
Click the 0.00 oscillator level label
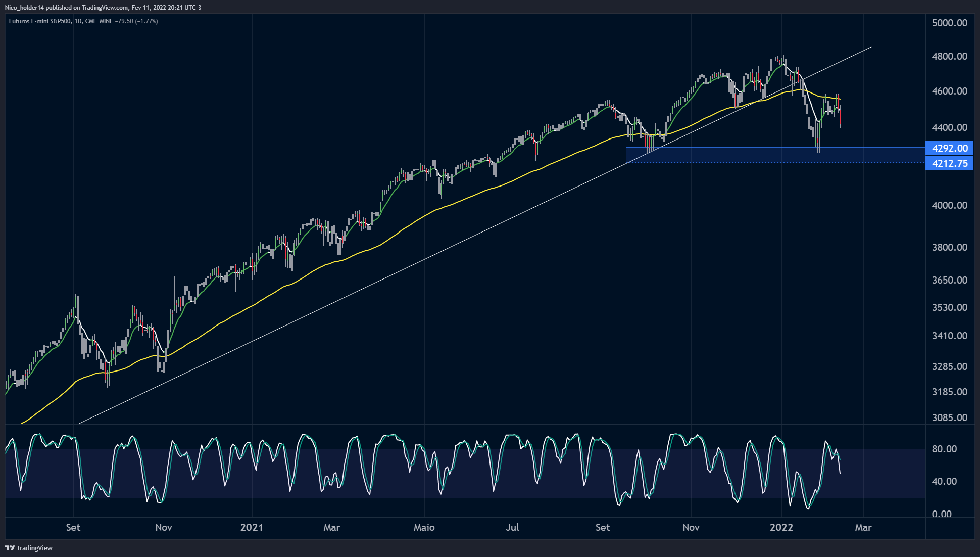pos(942,514)
